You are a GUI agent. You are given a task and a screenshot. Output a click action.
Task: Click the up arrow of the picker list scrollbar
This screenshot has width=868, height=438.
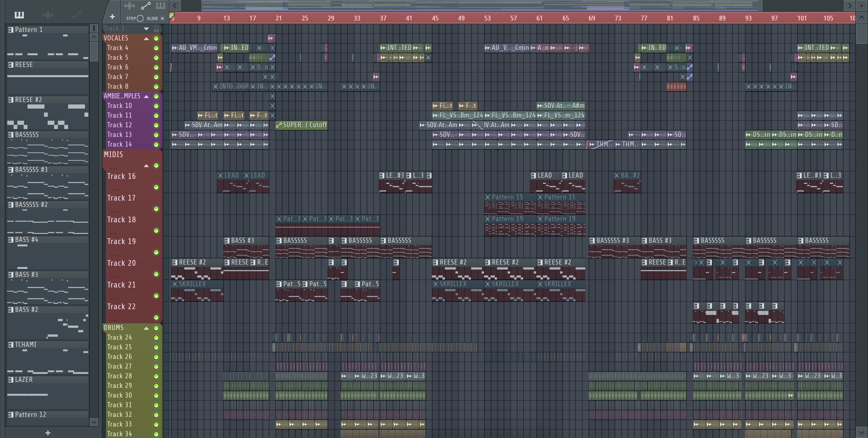pos(94,37)
